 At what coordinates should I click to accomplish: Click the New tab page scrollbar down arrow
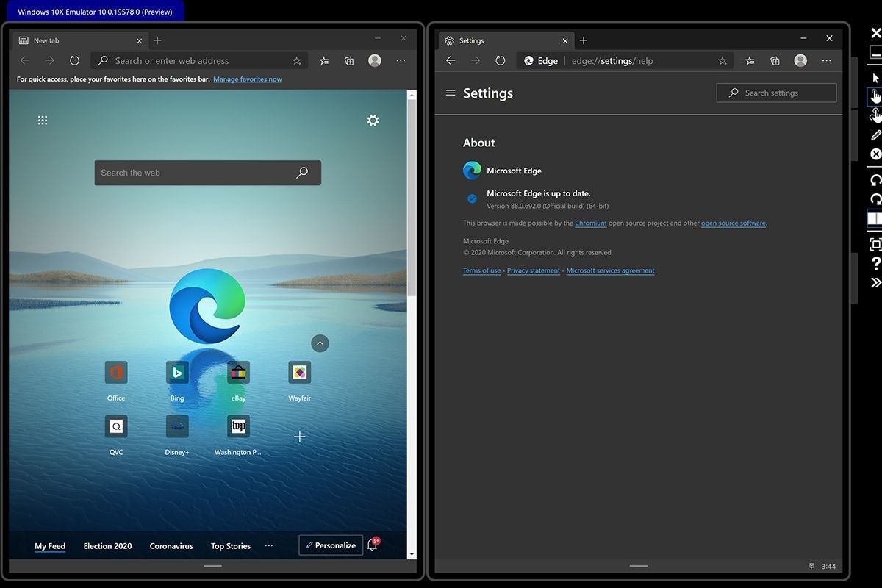click(412, 554)
